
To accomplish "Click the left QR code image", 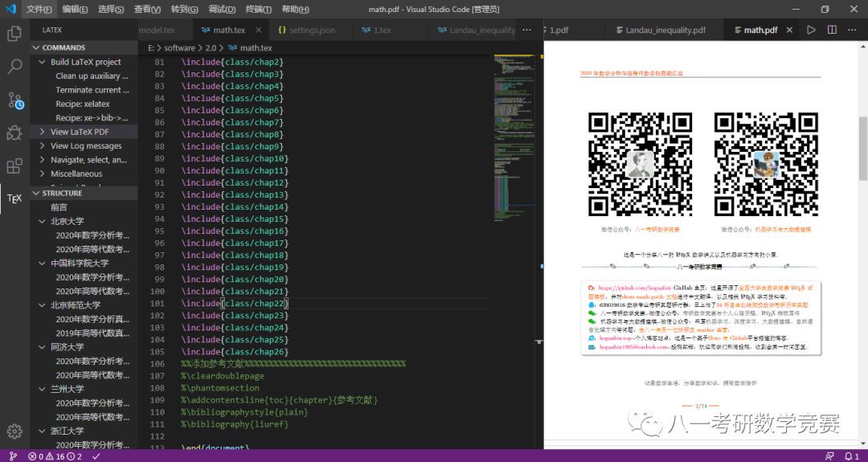I will [640, 164].
